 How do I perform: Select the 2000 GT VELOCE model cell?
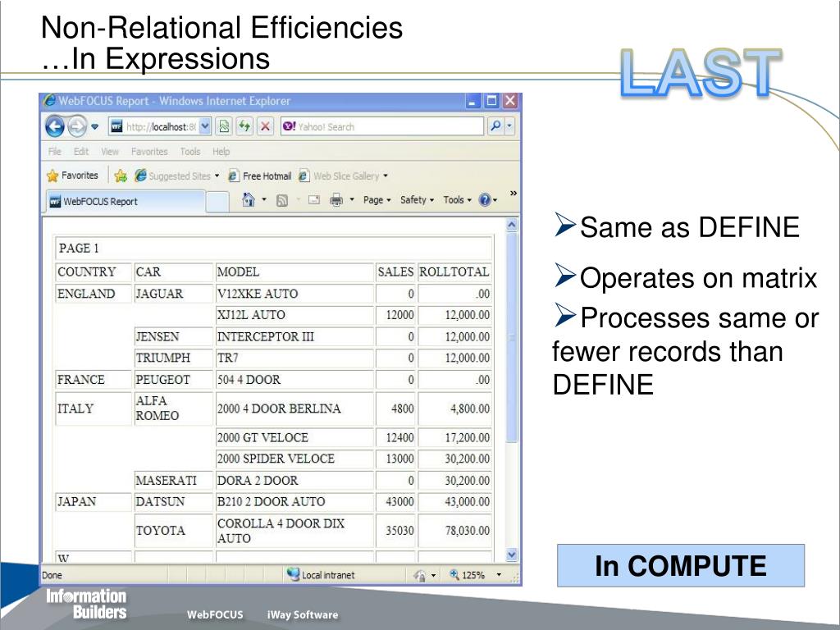294,437
